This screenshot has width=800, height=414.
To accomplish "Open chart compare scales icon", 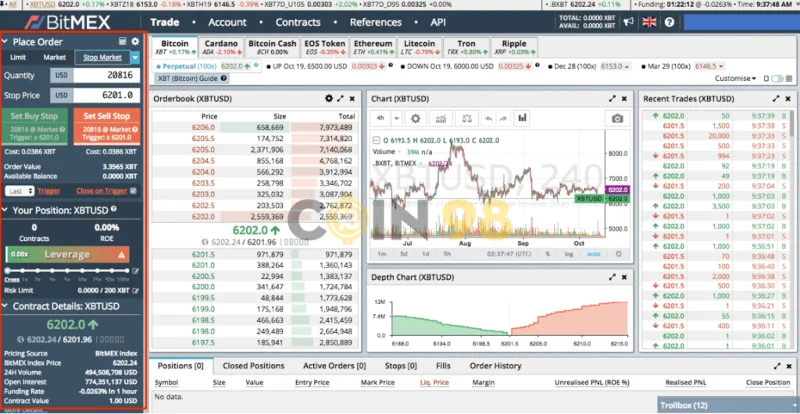I will [x=466, y=118].
